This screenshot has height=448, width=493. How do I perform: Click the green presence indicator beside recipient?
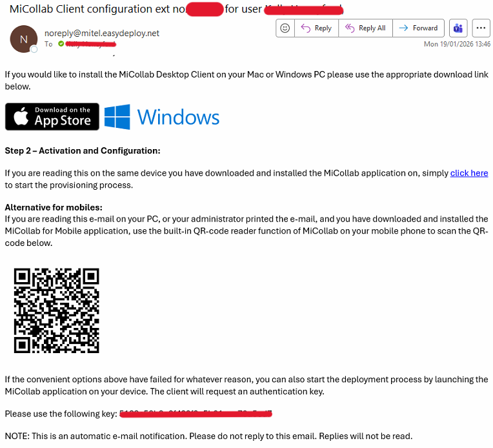click(61, 44)
